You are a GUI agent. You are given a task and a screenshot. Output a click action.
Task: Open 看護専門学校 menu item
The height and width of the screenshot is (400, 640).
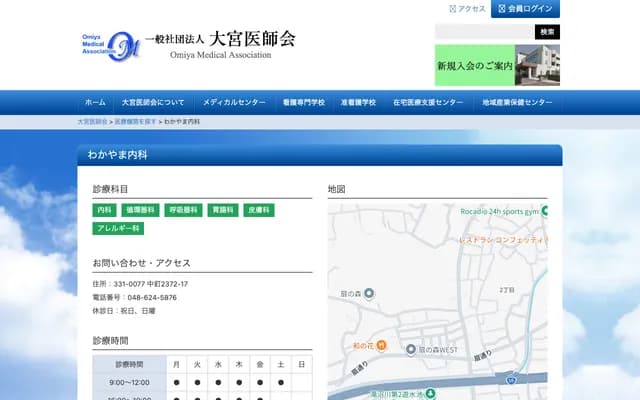304,102
